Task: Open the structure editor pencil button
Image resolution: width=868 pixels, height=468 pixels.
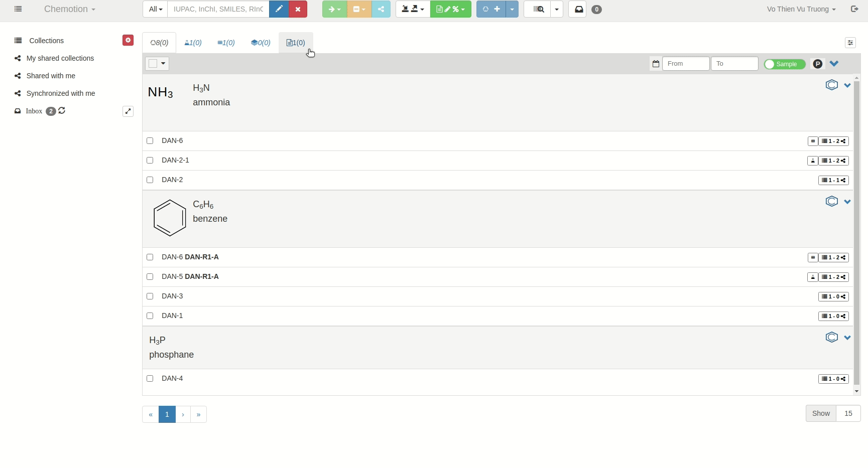Action: click(x=279, y=9)
